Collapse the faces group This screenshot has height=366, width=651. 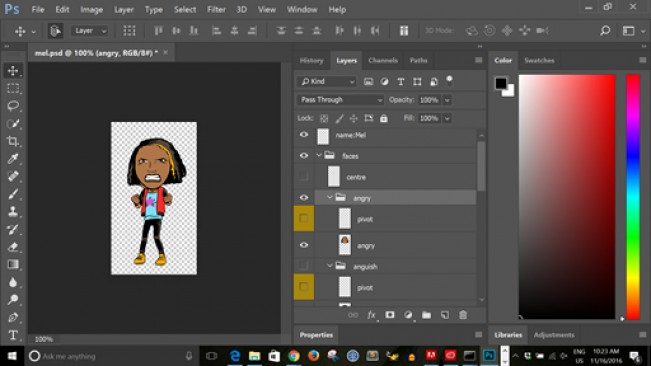point(319,156)
